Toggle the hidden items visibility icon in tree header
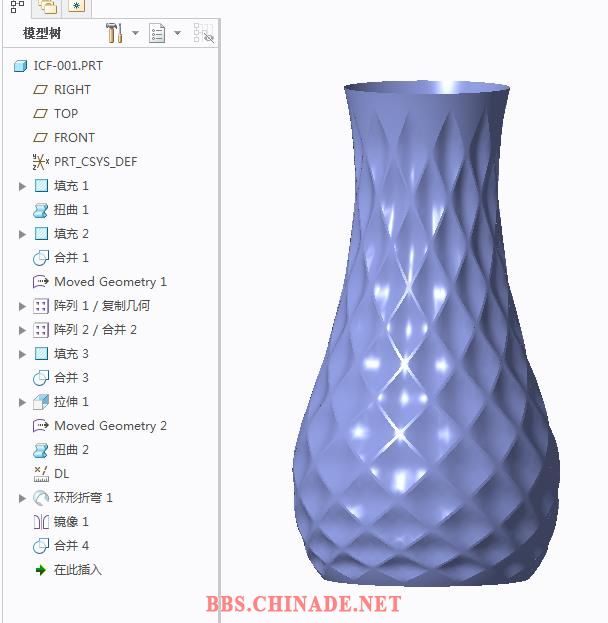The image size is (608, 623). (x=204, y=33)
